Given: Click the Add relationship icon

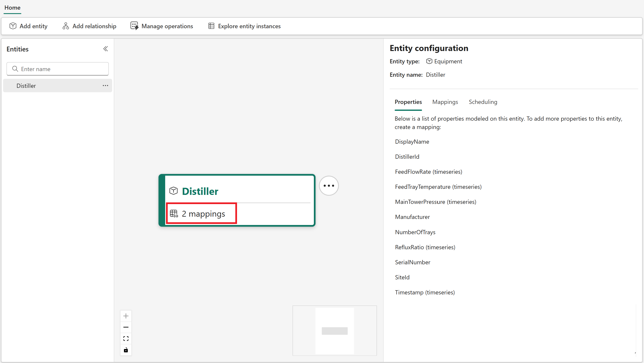Looking at the screenshot, I should 66,26.
